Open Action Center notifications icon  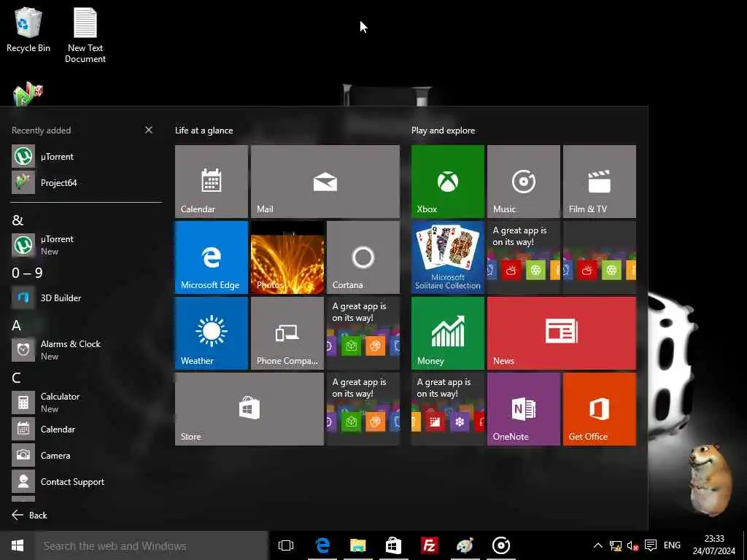650,545
